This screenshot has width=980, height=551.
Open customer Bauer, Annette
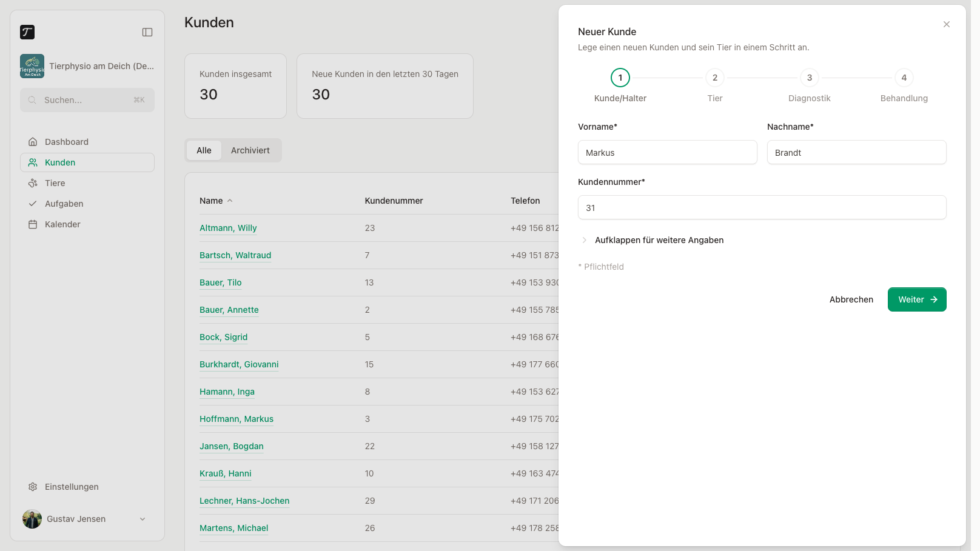pyautogui.click(x=229, y=310)
